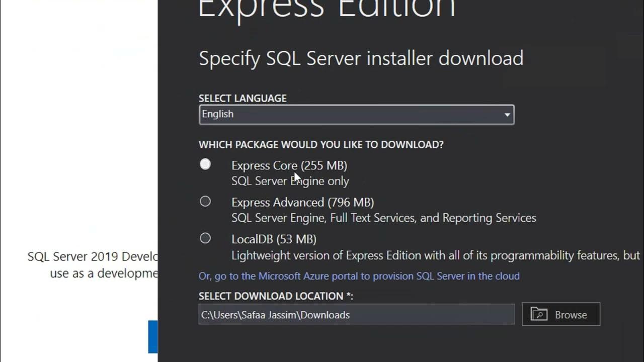Expand the language dropdown arrow
This screenshot has height=362, width=644.
point(507,115)
